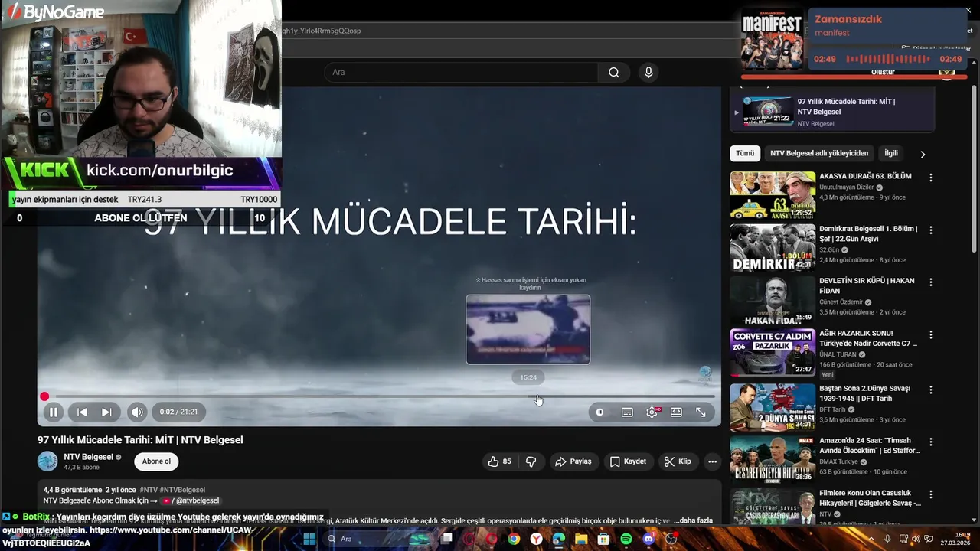
Task: Open options menu for AKASYA DURAĞI video
Action: [x=931, y=178]
